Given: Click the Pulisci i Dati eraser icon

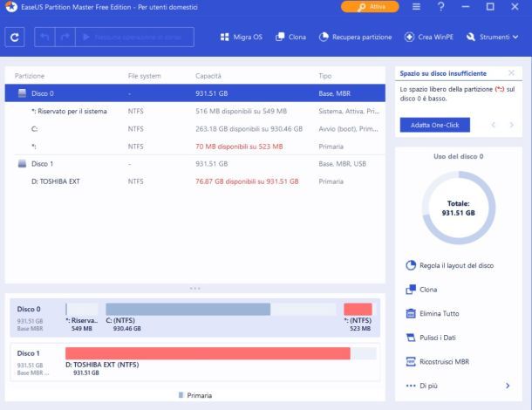Looking at the screenshot, I should [x=411, y=338].
